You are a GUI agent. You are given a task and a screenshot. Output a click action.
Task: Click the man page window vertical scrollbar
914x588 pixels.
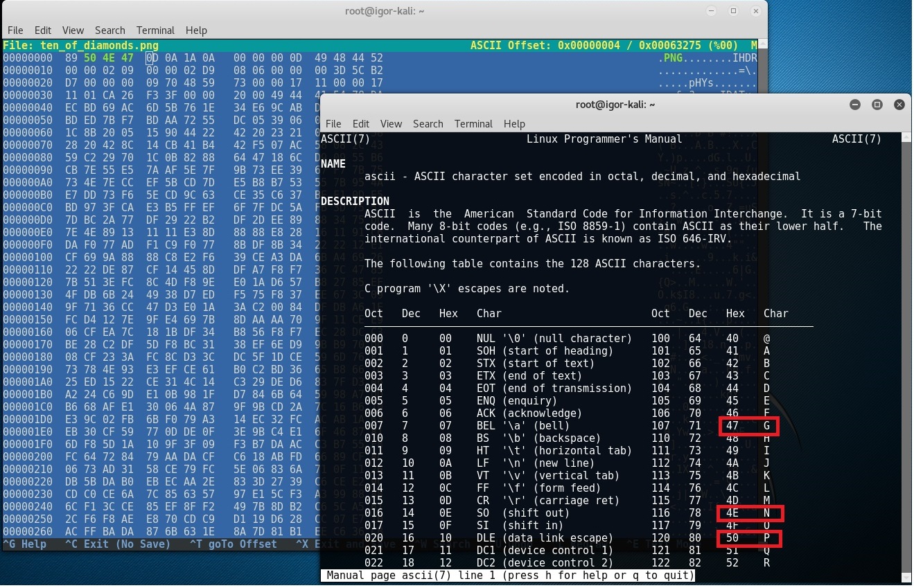906,346
